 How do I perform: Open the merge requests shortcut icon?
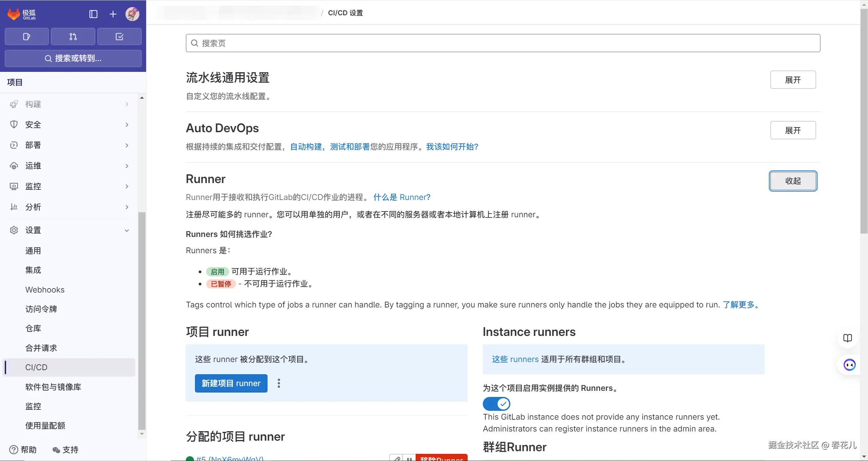73,37
